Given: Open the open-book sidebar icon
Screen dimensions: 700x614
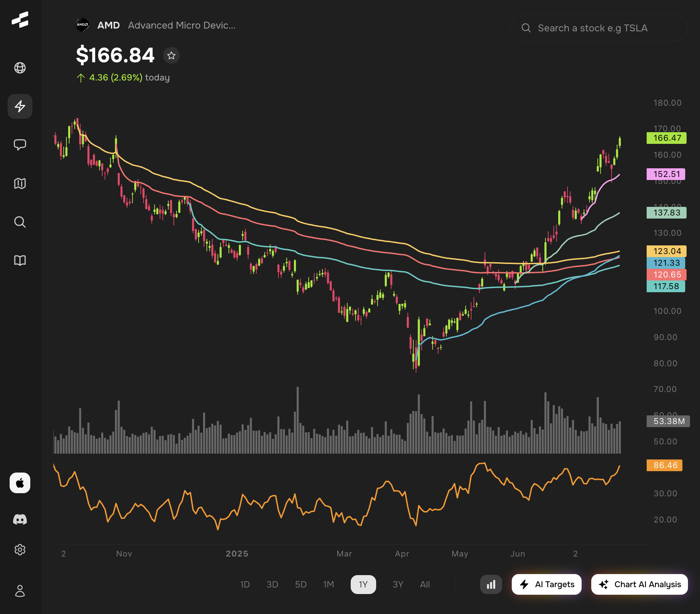Looking at the screenshot, I should click(x=20, y=261).
